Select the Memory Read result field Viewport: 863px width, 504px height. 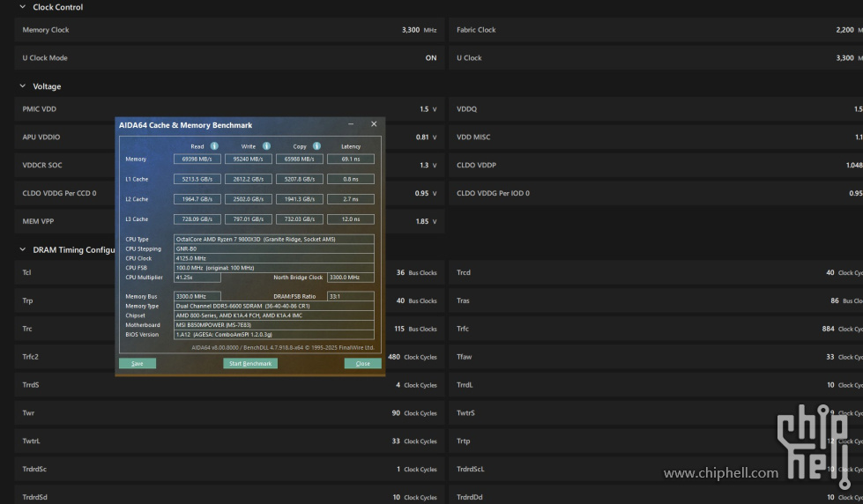pos(197,159)
